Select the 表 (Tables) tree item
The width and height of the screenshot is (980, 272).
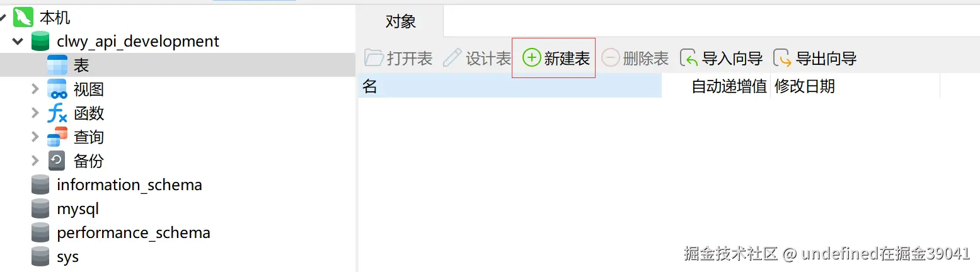(x=178, y=65)
